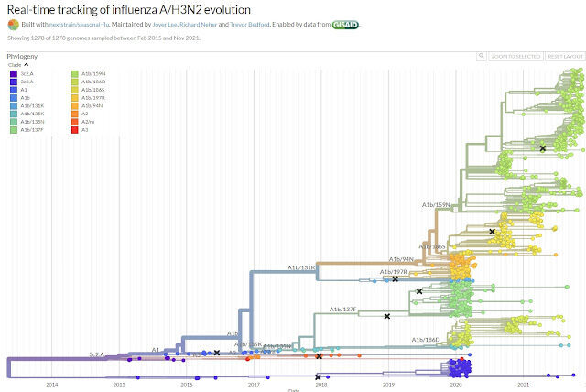Select the A1b/159N legend color swatch
Image resolution: width=586 pixels, height=392 pixels.
(75, 73)
